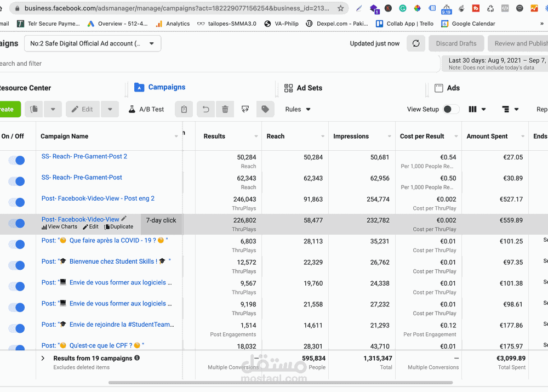Click the export/share icon in the toolbar
Image resolution: width=548 pixels, height=392 pixels.
pyautogui.click(x=246, y=109)
